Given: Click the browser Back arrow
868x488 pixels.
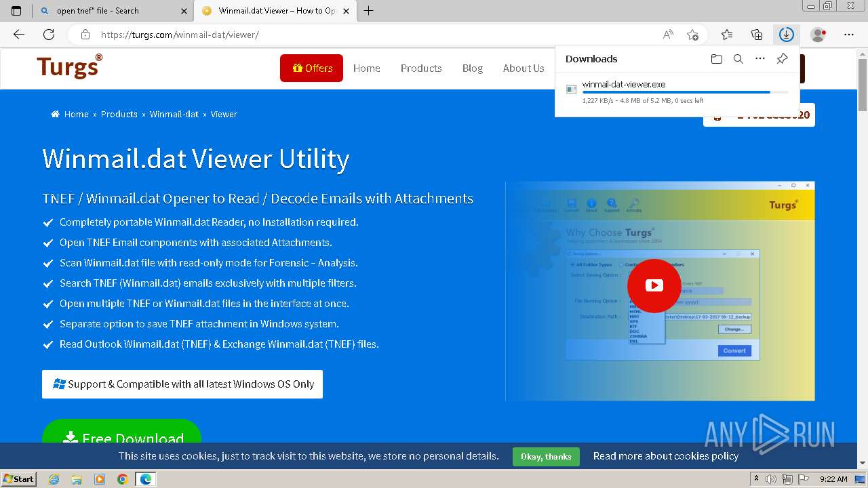Looking at the screenshot, I should click(x=19, y=35).
